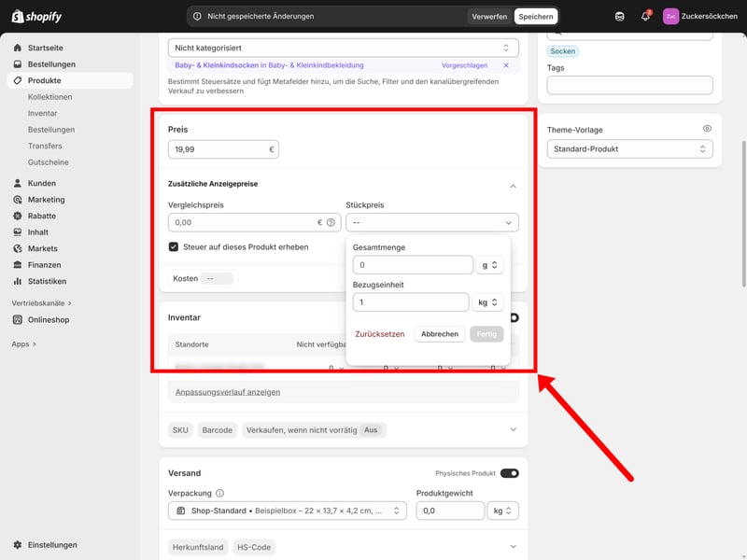This screenshot has width=747, height=560.
Task: Dismiss the suggested category with X icon
Action: pyautogui.click(x=506, y=65)
